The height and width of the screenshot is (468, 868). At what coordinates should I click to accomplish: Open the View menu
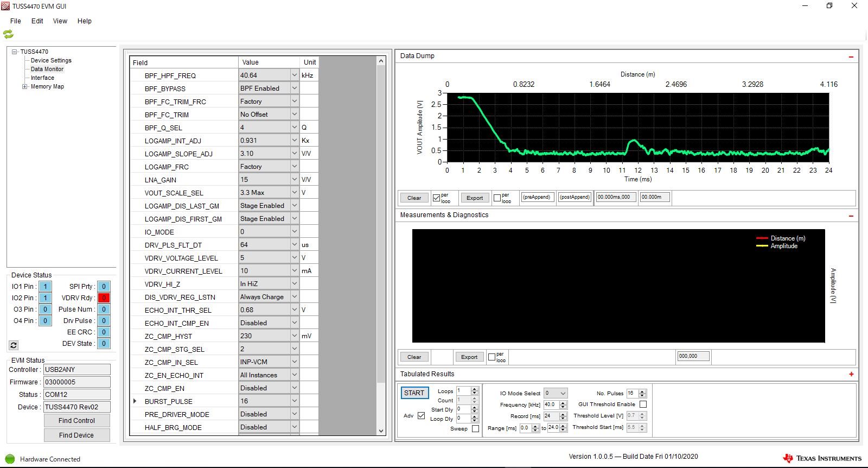click(x=60, y=21)
